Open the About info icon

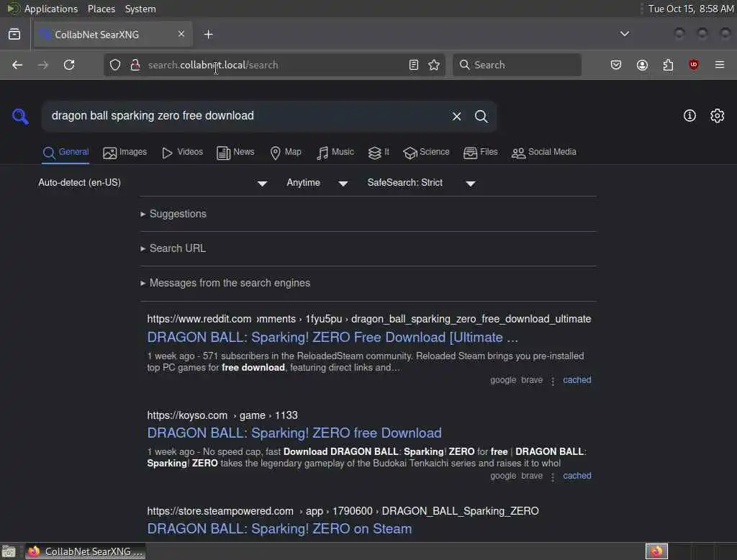point(689,116)
